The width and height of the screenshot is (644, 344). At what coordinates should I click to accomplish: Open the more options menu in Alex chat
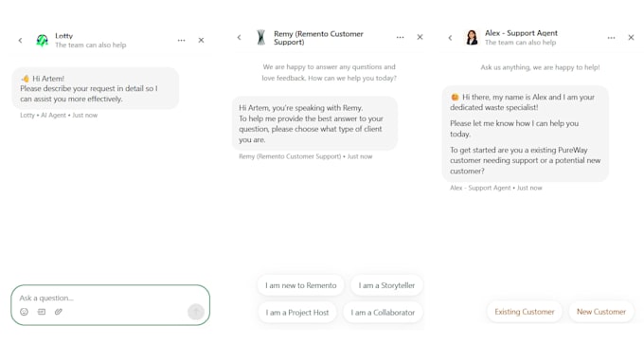(x=611, y=38)
